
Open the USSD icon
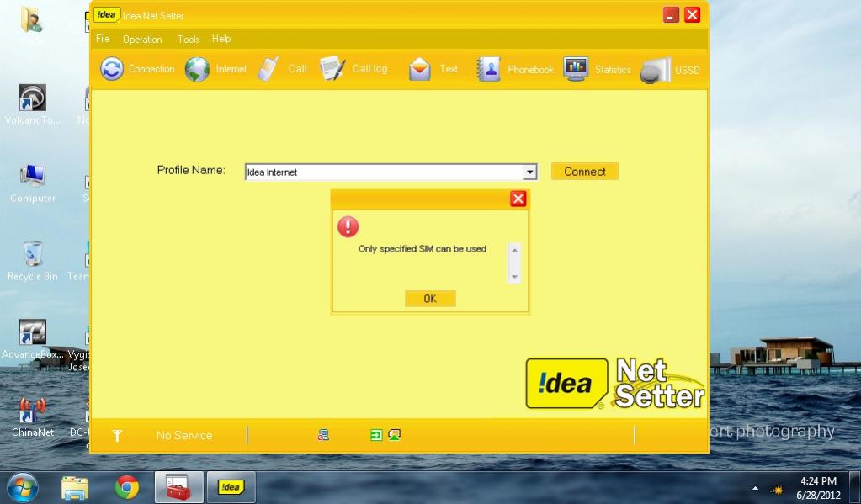pos(656,70)
